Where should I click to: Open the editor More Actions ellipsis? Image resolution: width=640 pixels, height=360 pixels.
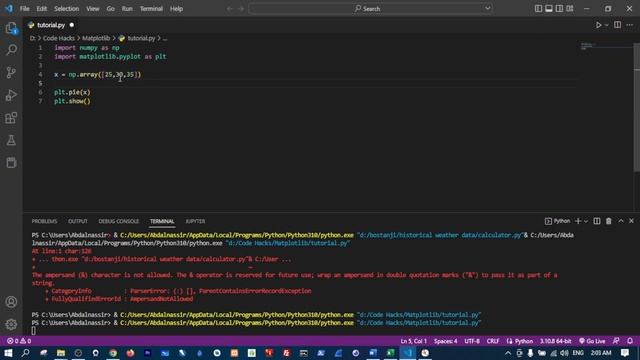[x=630, y=25]
